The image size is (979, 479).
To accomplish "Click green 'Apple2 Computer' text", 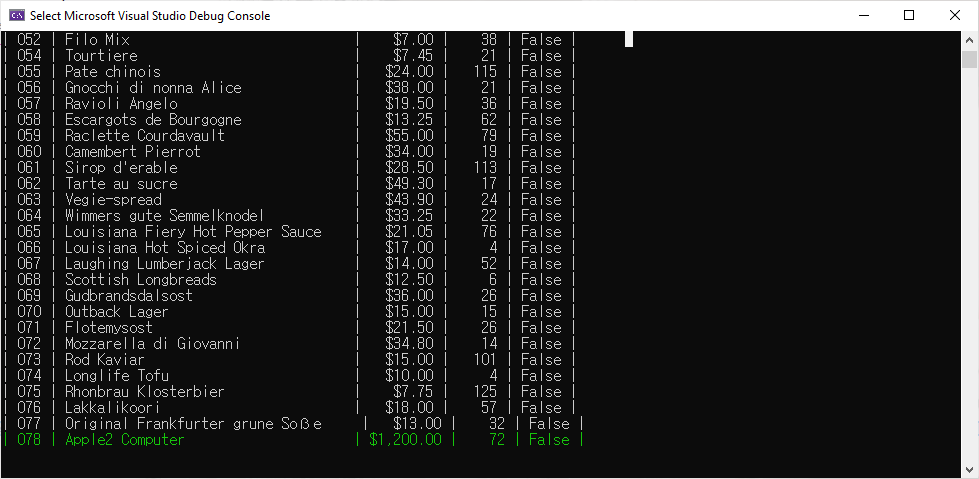I will tap(125, 440).
